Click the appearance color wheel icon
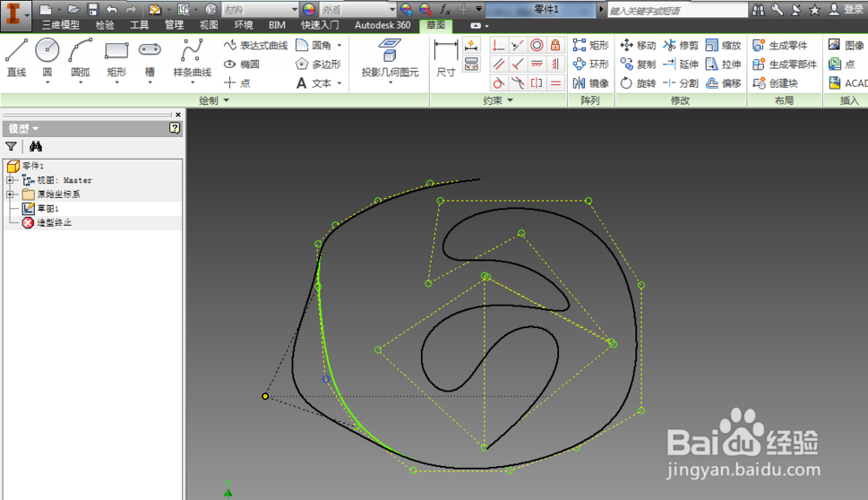868x500 pixels. click(309, 10)
